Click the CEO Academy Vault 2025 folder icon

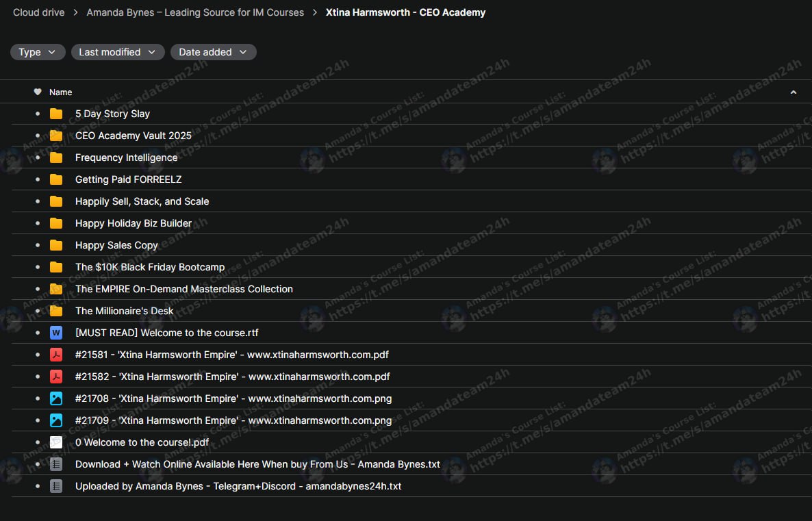point(56,136)
